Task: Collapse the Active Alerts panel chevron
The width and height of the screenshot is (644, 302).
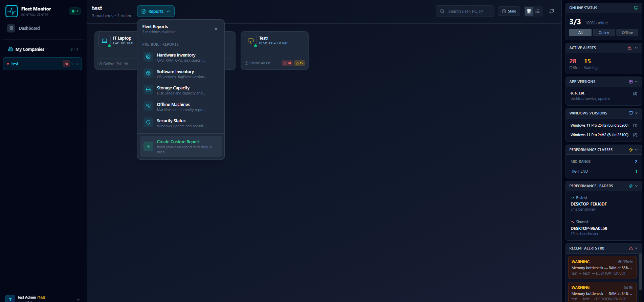Action: [x=636, y=48]
